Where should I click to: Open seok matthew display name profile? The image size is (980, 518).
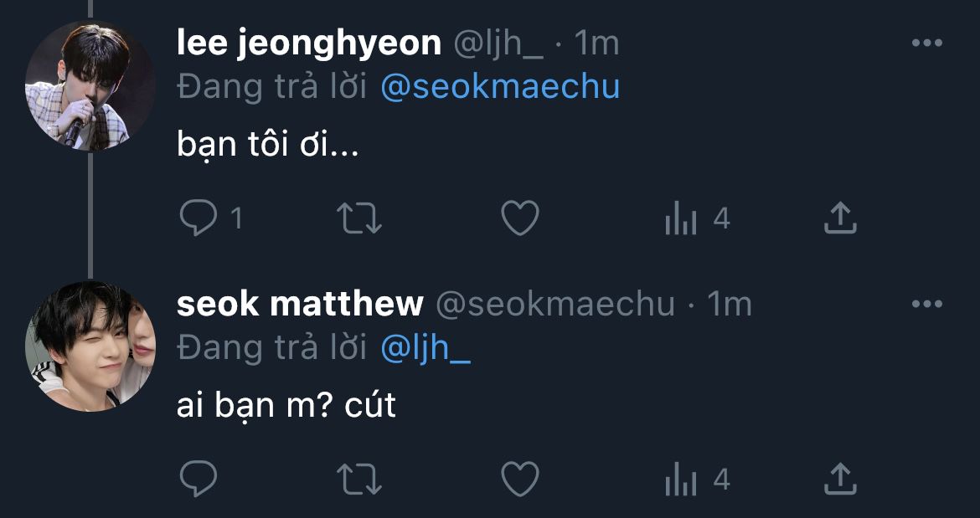[x=300, y=305]
